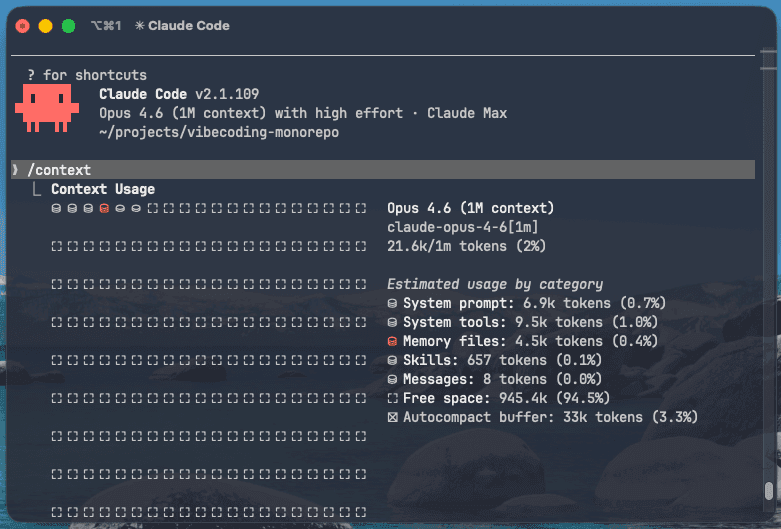This screenshot has height=529, width=781.
Task: Click the ~/projects/vibecoding-monorepo path
Action: [219, 132]
